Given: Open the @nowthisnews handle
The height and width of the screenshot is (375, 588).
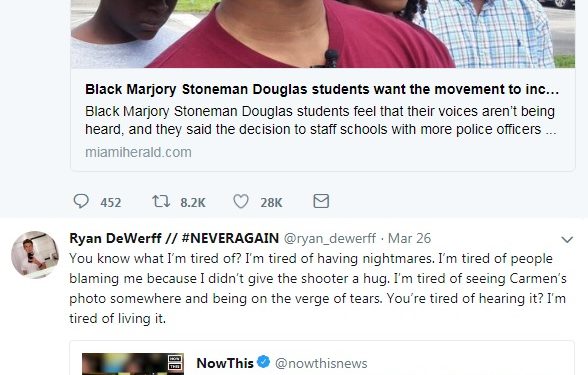Looking at the screenshot, I should 321,363.
